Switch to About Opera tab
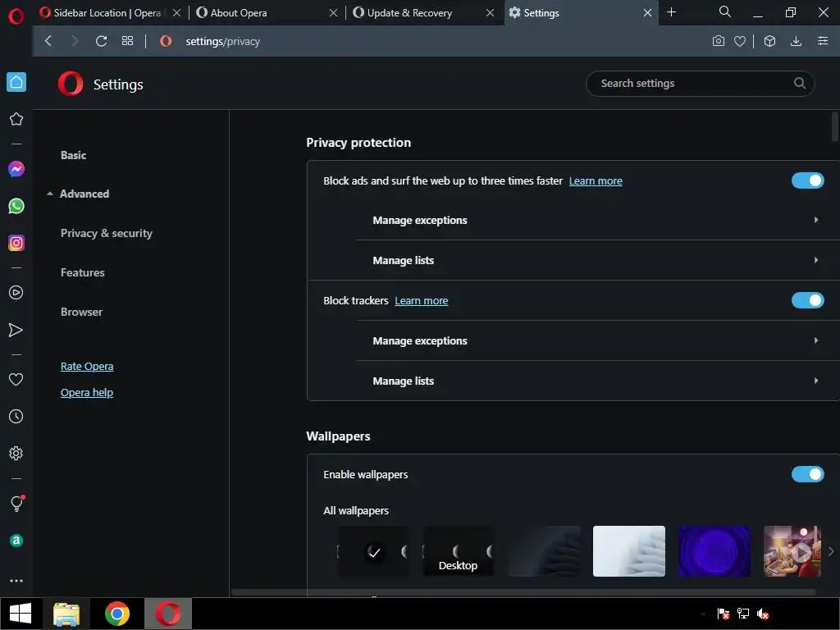 click(x=239, y=12)
